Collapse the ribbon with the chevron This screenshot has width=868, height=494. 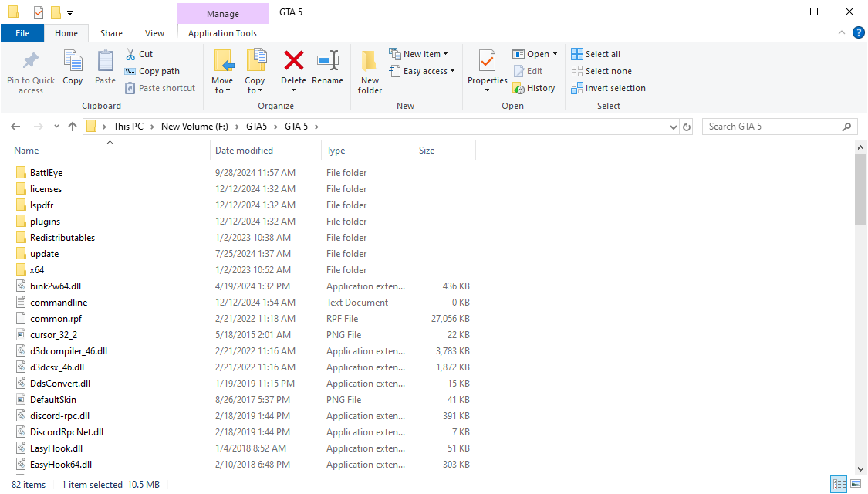[x=842, y=32]
